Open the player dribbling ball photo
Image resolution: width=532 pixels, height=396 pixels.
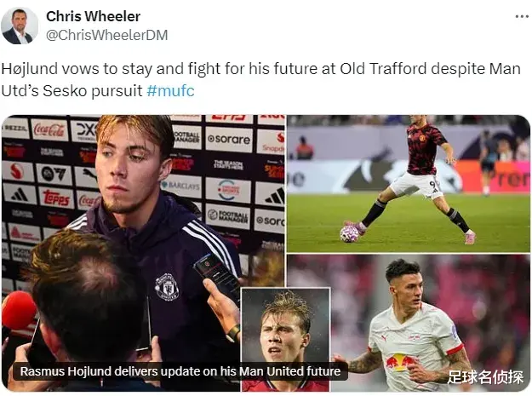tap(409, 183)
